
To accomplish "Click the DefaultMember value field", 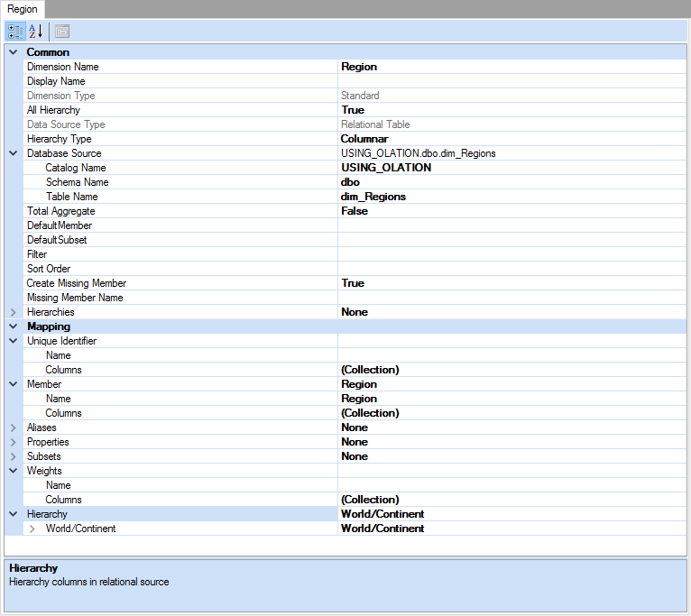I will (x=512, y=225).
